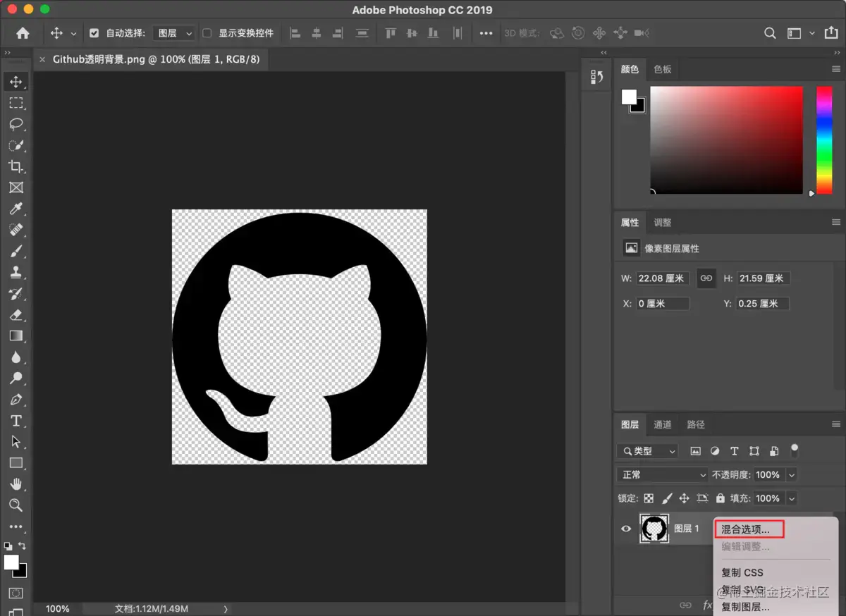Open the 图层 auto-select target dropdown
The image size is (846, 616).
(174, 33)
